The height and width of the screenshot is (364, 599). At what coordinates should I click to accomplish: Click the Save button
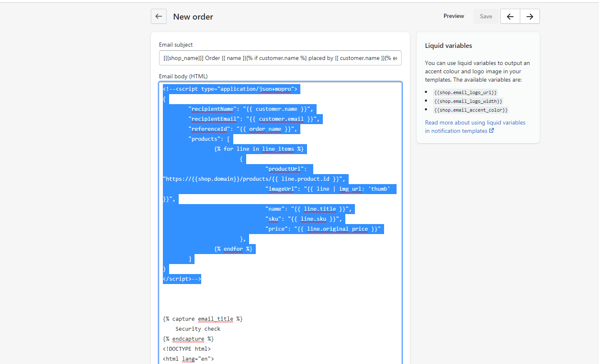click(x=486, y=17)
